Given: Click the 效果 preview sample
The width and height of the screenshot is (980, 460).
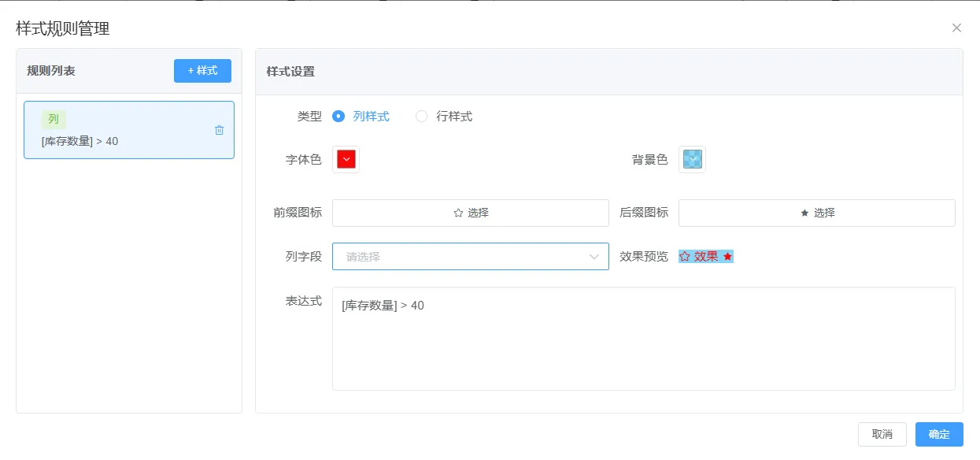Looking at the screenshot, I should [706, 256].
